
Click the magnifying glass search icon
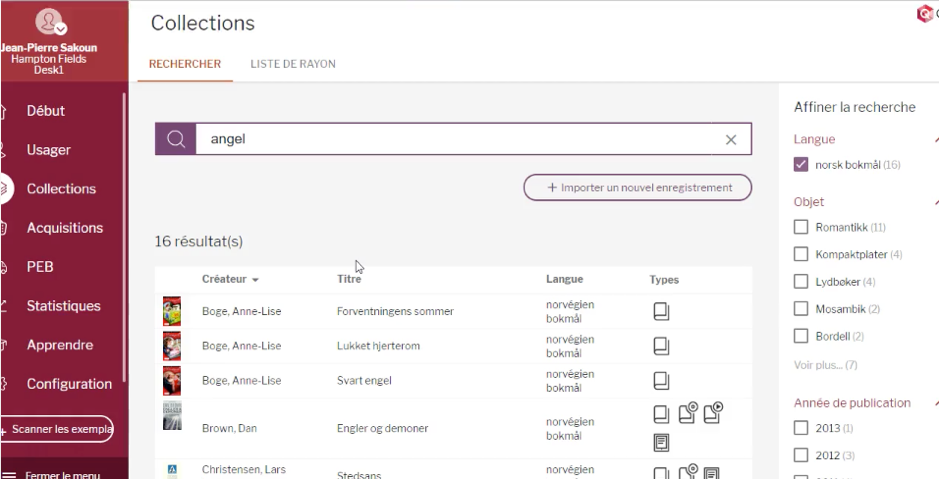click(x=176, y=140)
